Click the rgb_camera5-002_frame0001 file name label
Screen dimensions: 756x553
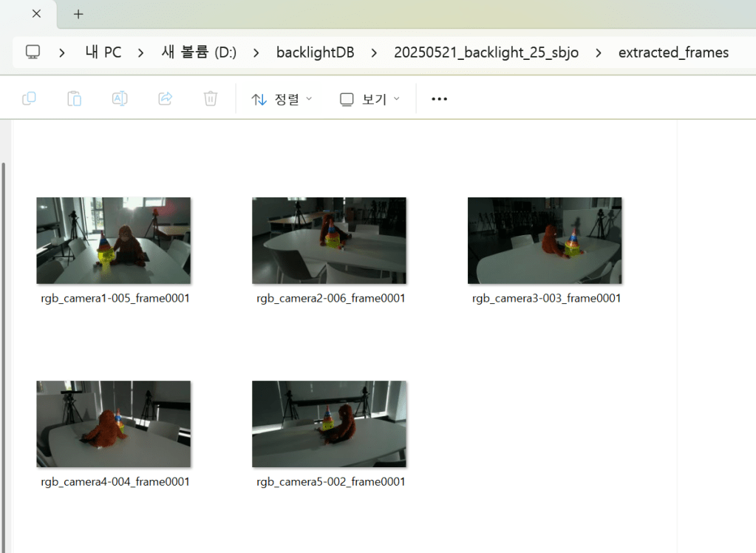330,482
